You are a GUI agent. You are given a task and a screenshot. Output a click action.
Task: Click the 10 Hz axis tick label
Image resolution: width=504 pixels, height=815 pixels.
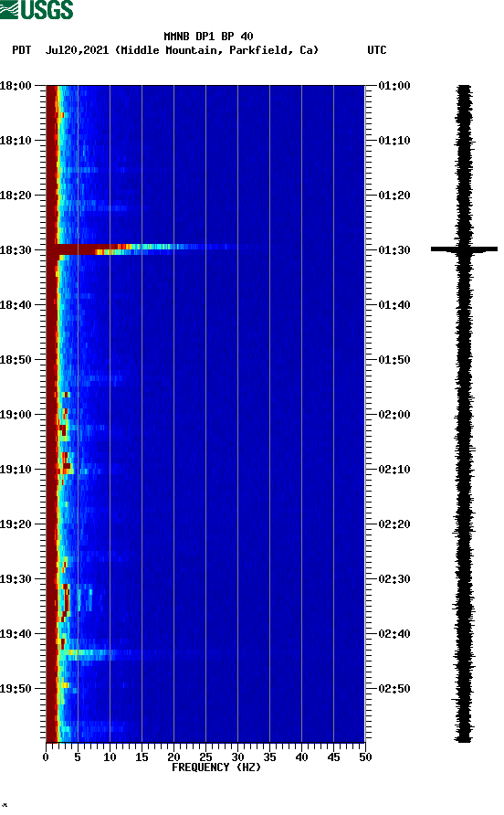tap(110, 757)
